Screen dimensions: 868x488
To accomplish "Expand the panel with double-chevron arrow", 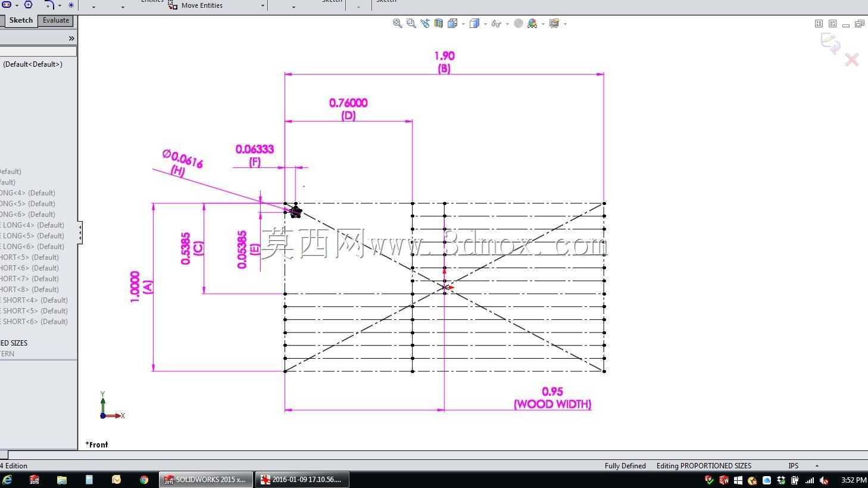I will click(x=71, y=38).
